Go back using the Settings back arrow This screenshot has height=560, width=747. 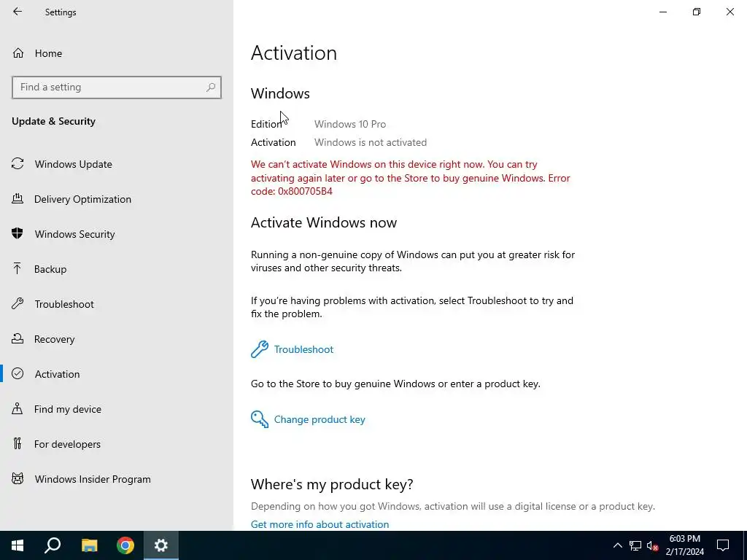pyautogui.click(x=18, y=12)
